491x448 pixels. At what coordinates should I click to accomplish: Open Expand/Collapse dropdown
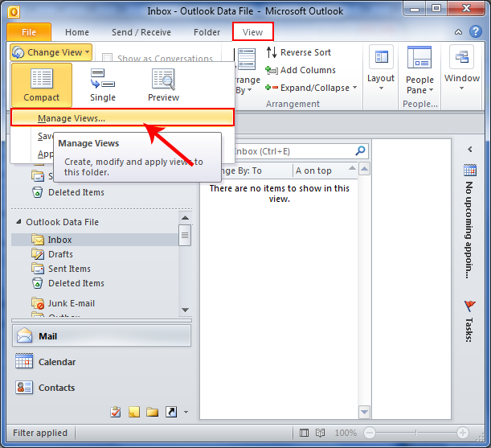[x=311, y=88]
